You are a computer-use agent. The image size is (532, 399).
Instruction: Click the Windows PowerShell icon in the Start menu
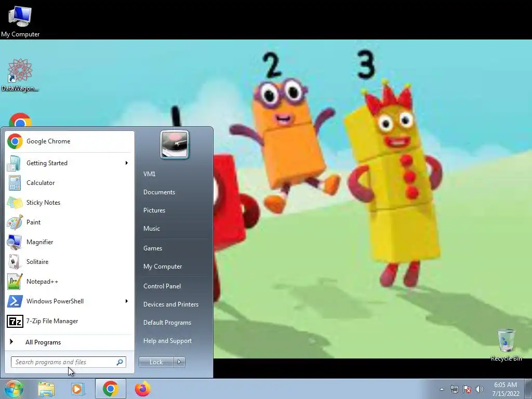(x=15, y=301)
